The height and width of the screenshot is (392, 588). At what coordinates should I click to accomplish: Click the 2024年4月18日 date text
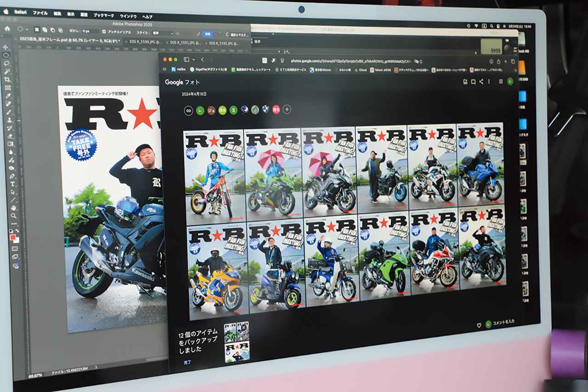(x=194, y=94)
